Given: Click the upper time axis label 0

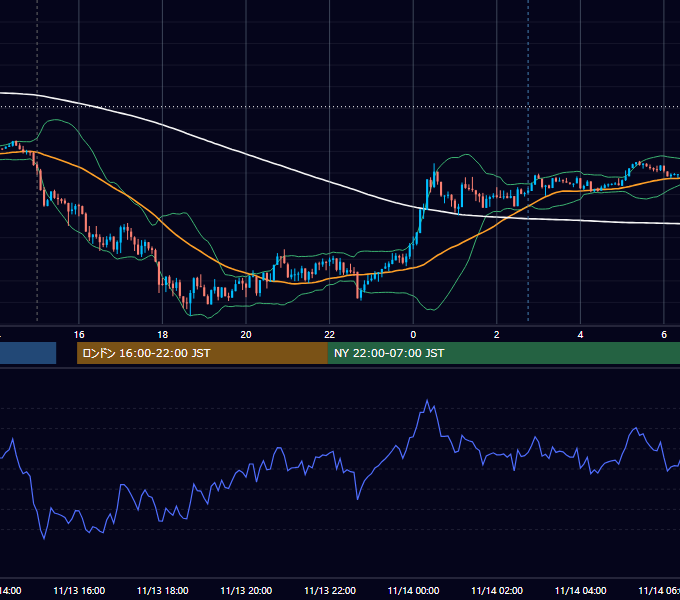Looking at the screenshot, I should coord(413,335).
